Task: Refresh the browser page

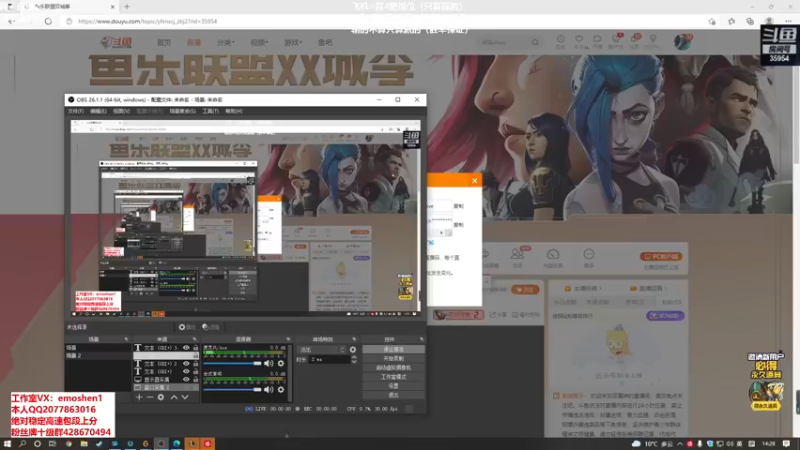Action: 48,21
